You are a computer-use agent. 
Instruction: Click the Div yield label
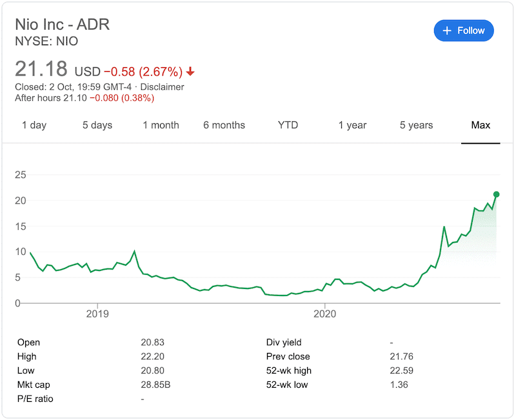coord(284,343)
